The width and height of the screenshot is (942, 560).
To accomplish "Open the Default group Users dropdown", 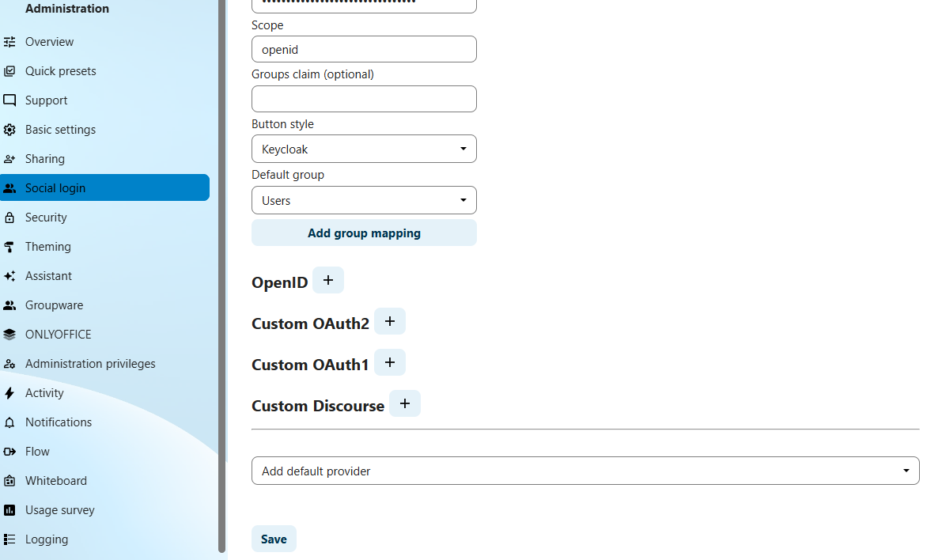I will tap(364, 200).
